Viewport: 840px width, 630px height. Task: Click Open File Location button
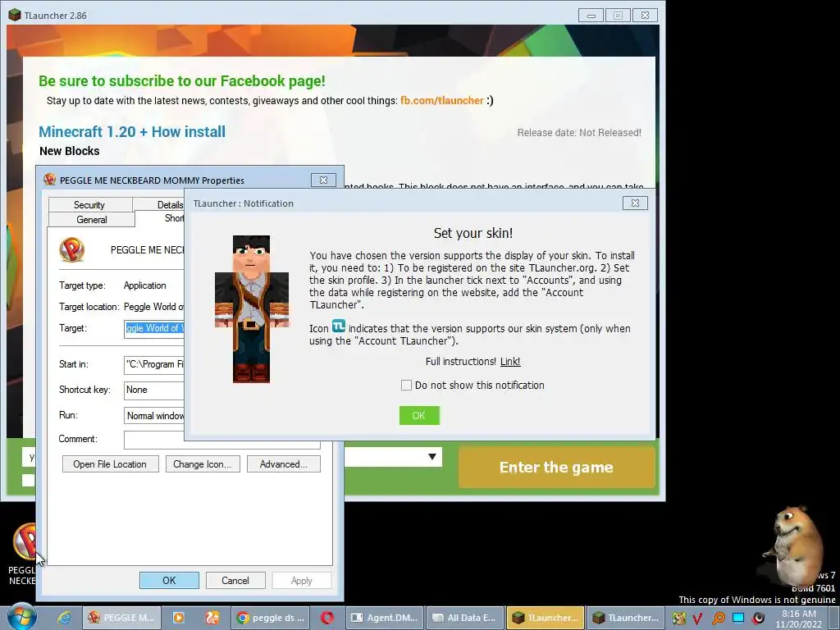point(111,464)
